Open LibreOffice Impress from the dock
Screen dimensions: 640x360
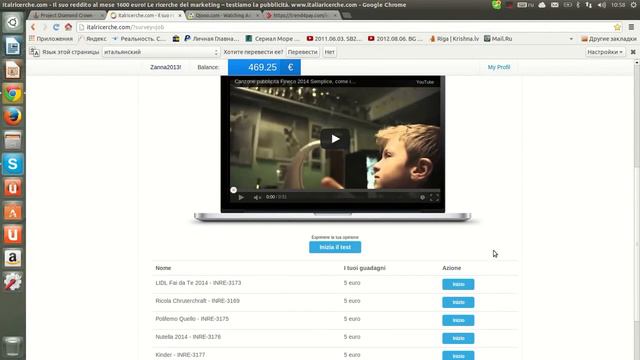point(13,70)
